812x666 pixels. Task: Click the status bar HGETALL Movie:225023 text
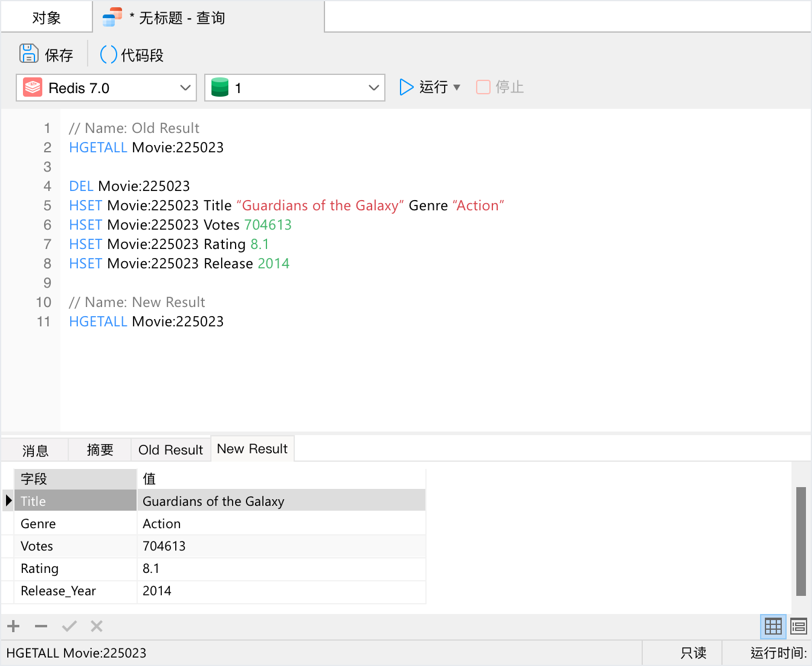[76, 653]
